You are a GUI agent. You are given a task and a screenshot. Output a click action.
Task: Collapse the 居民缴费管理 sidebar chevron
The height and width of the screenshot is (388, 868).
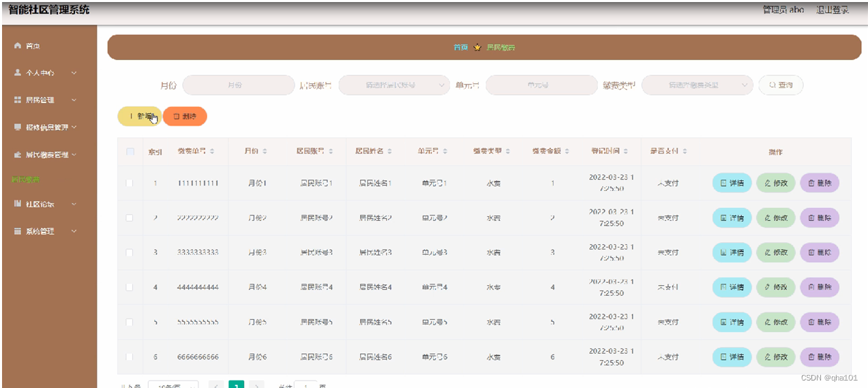tap(74, 155)
